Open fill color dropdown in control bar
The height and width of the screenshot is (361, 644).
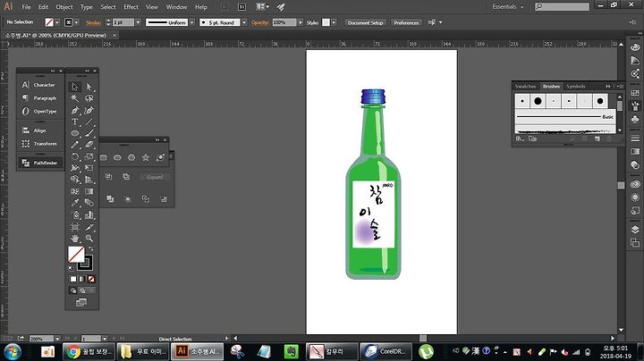pyautogui.click(x=57, y=22)
